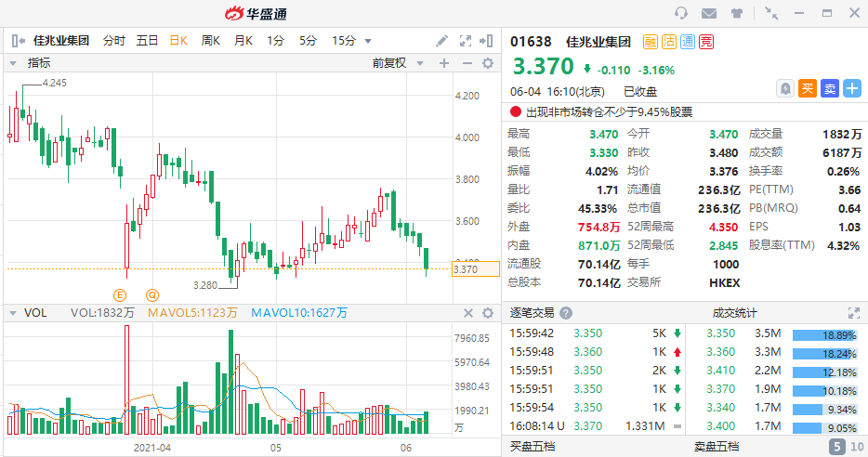868x457 pixels.
Task: Click the 华盛通 app logo
Action: click(256, 13)
